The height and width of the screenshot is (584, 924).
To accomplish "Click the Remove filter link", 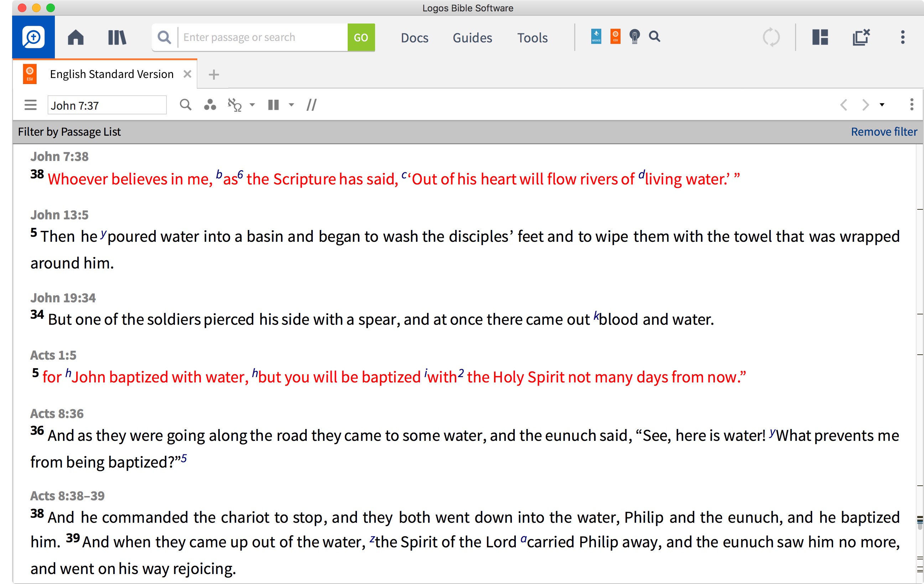I will click(884, 132).
